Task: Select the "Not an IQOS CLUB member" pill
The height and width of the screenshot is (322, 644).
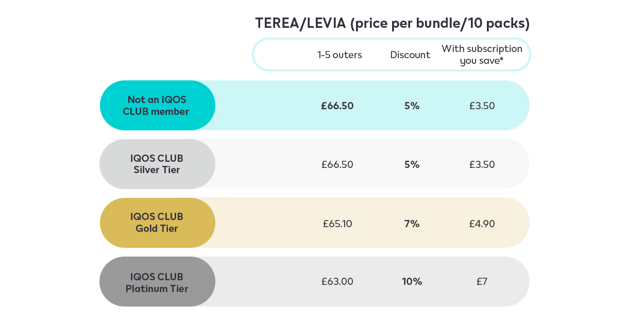Action: click(x=157, y=106)
